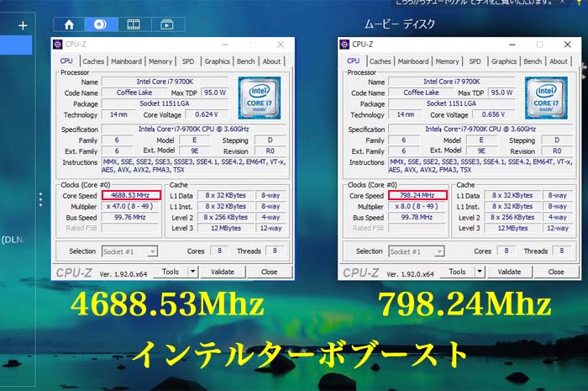Select CPU tab in right CPU-Z window
Viewport: 588px width, 391px height.
[354, 61]
